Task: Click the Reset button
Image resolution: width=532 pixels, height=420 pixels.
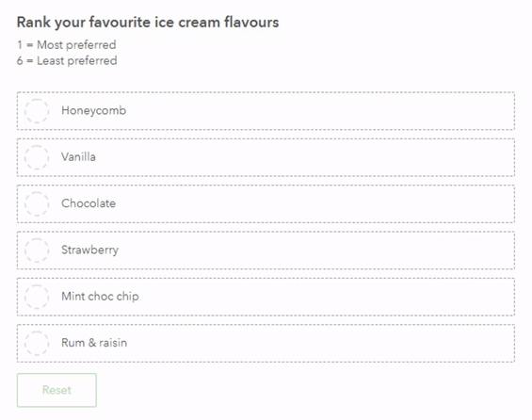Action: pyautogui.click(x=56, y=390)
